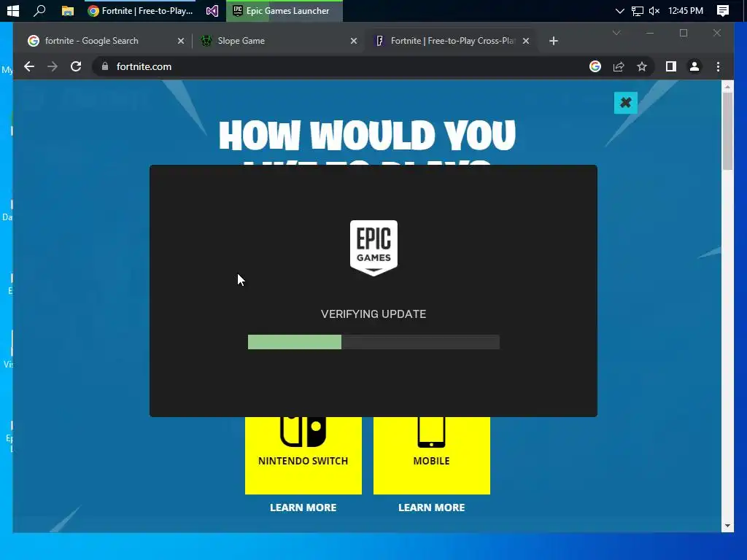Close the Slope Game tab

(354, 41)
